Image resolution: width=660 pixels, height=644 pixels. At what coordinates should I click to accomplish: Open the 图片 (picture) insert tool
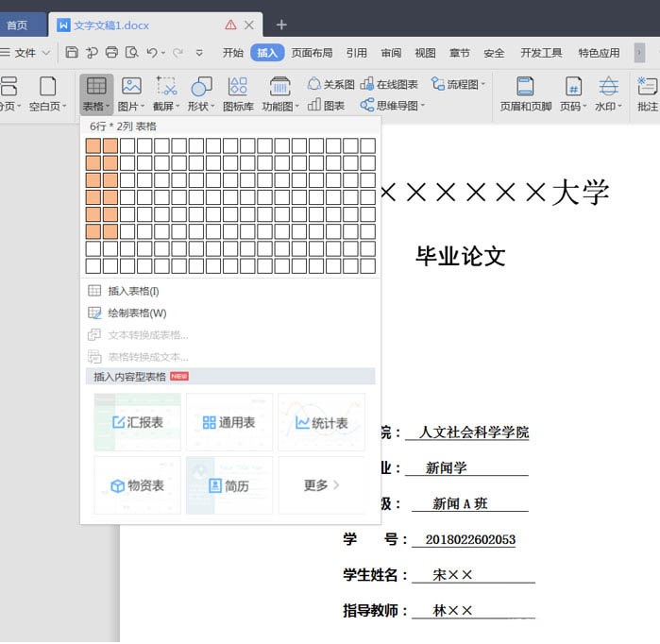(x=131, y=93)
